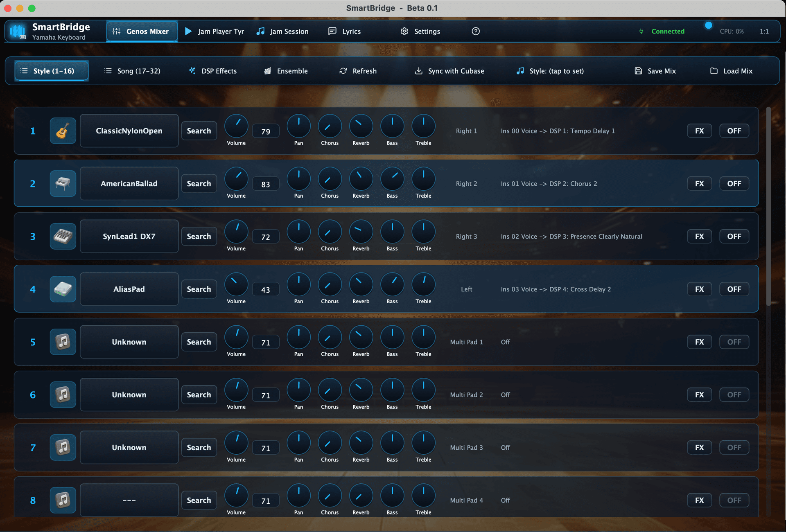Click the Pan knob on channel 3
This screenshot has width=786, height=532.
click(299, 232)
